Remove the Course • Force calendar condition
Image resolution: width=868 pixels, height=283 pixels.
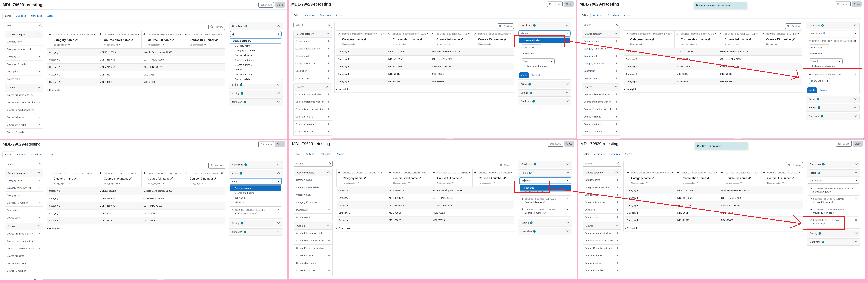(855, 74)
